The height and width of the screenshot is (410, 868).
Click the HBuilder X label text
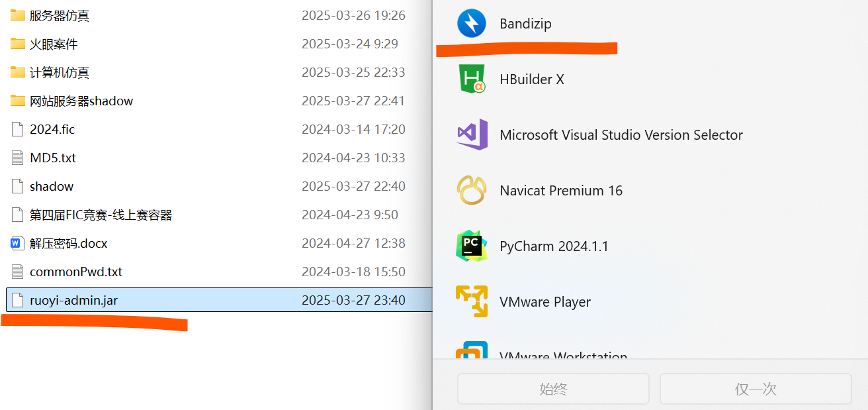[x=532, y=79]
